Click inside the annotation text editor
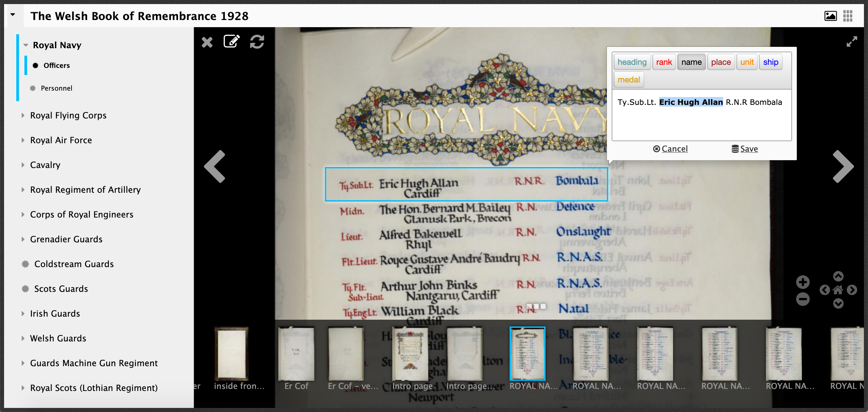This screenshot has height=412, width=868. point(702,115)
